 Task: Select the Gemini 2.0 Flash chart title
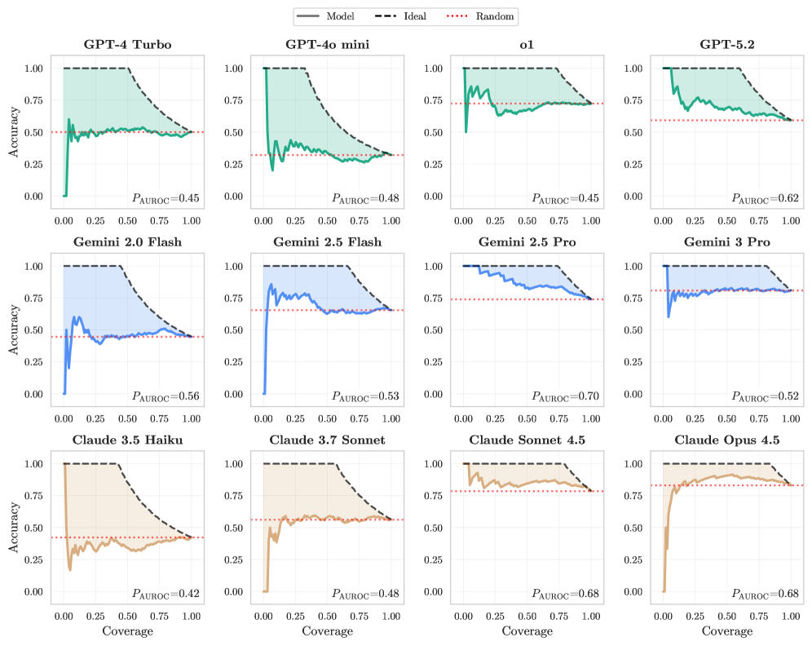tap(127, 242)
